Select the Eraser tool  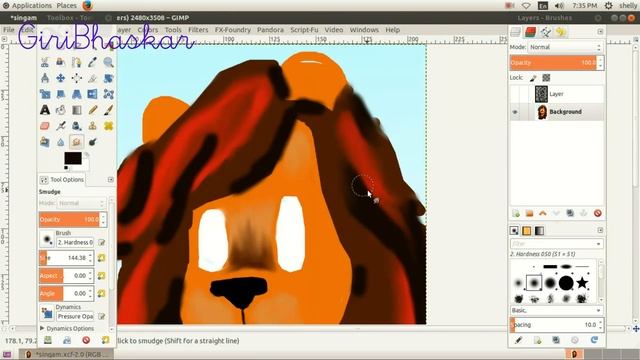(x=45, y=126)
